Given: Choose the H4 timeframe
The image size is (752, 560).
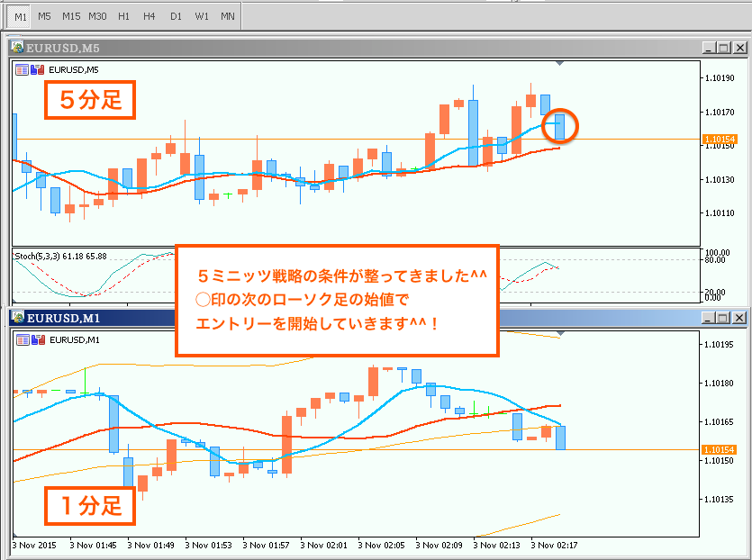Looking at the screenshot, I should click(149, 16).
